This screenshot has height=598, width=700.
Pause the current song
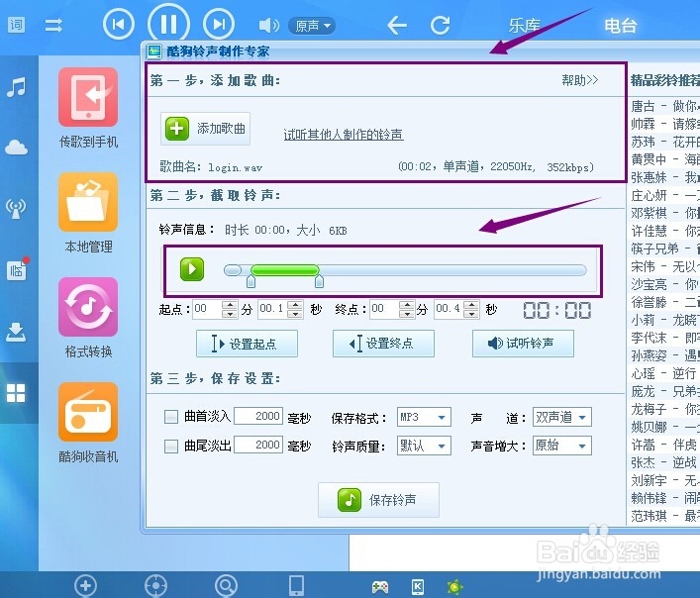click(x=168, y=24)
